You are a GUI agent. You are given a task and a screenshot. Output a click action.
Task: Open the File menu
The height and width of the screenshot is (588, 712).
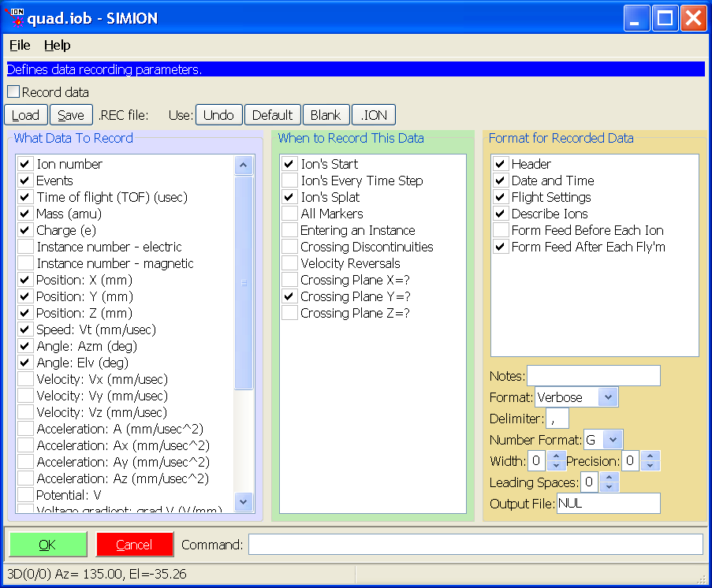pyautogui.click(x=20, y=46)
